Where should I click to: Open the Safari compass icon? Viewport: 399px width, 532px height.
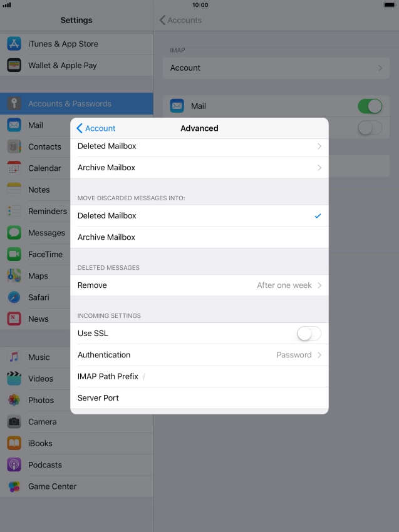pos(14,297)
